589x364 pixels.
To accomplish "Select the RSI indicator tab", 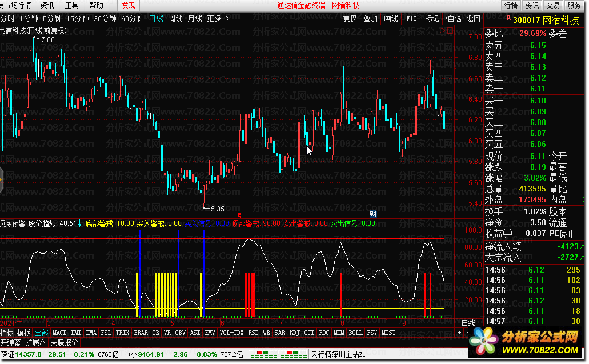I will [x=253, y=333].
